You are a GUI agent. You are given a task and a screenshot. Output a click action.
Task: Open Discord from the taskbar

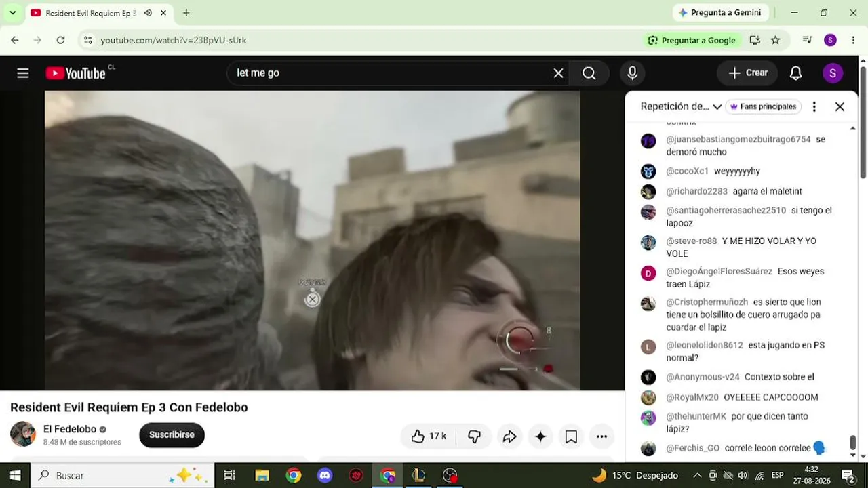(x=325, y=475)
